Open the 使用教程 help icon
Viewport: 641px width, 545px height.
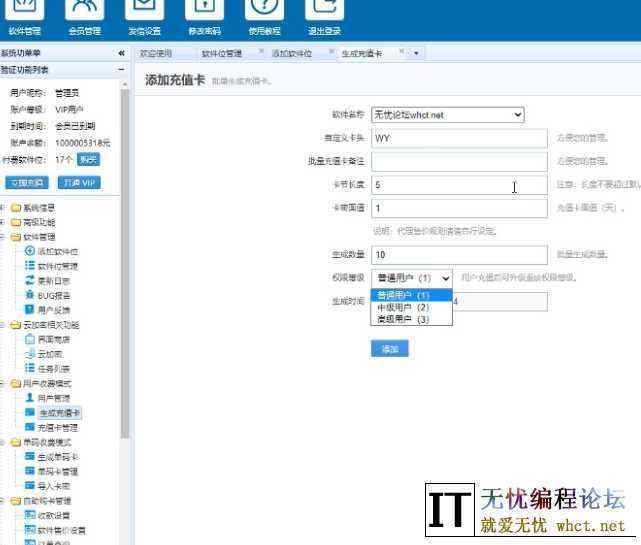264,13
